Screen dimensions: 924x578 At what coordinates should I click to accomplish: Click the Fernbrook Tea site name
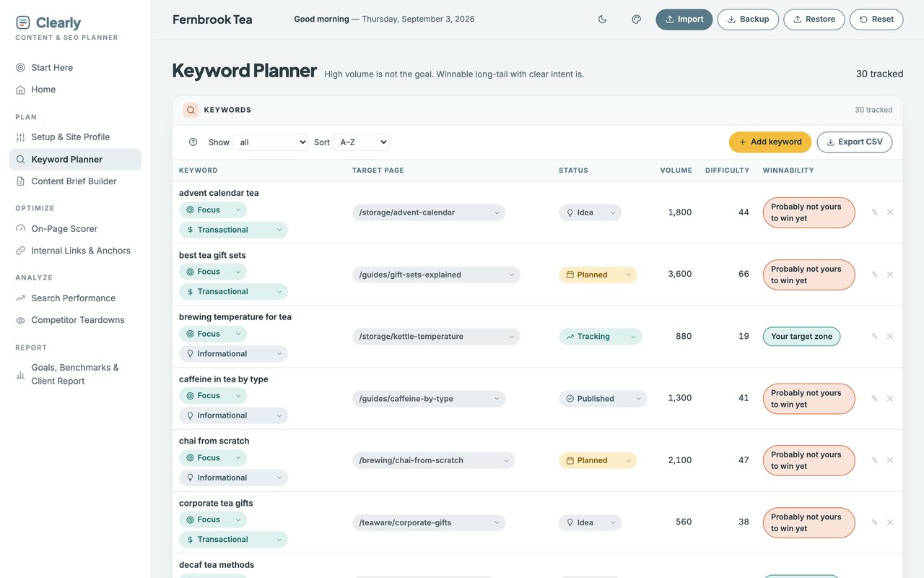(x=212, y=20)
